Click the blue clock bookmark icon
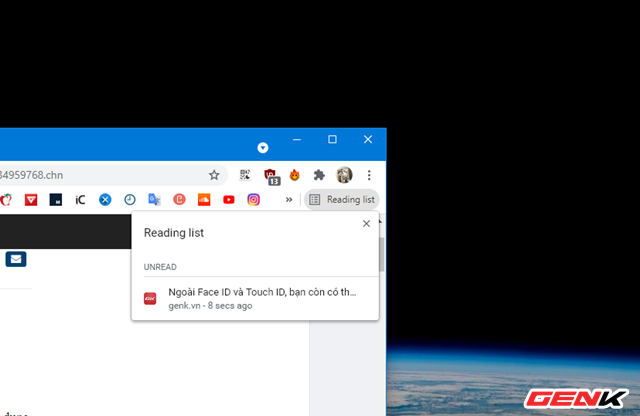This screenshot has height=416, width=640. [130, 200]
